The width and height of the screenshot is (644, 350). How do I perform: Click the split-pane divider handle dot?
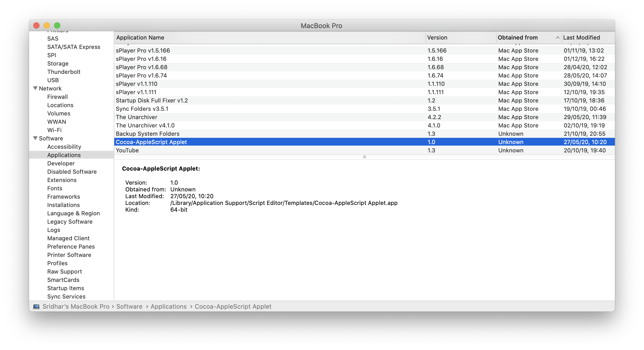coord(365,157)
